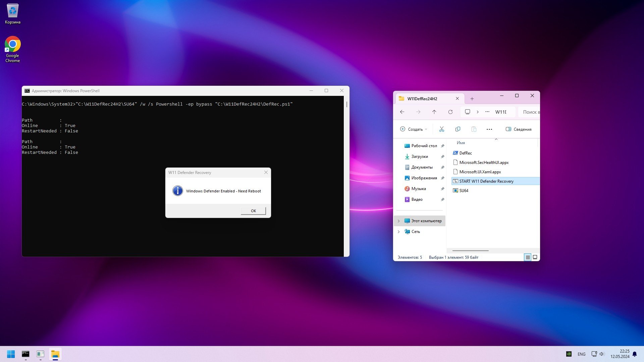This screenshot has height=362, width=644.
Task: Open Загрузки in the sidebar
Action: pyautogui.click(x=419, y=157)
